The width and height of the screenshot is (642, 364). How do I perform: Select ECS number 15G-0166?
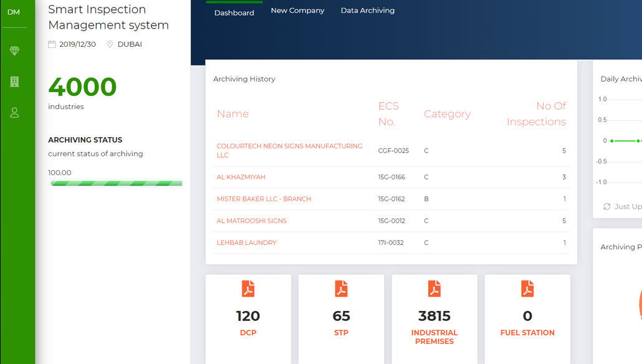391,177
